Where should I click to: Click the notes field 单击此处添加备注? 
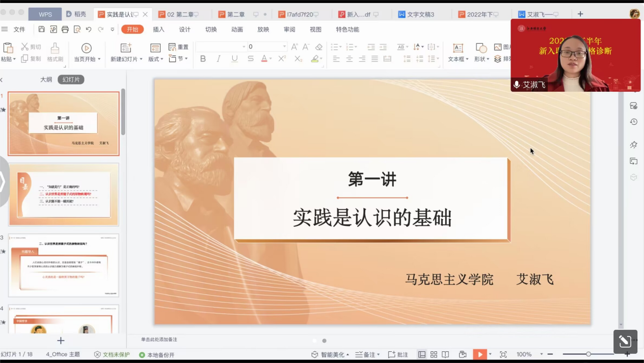pyautogui.click(x=159, y=340)
